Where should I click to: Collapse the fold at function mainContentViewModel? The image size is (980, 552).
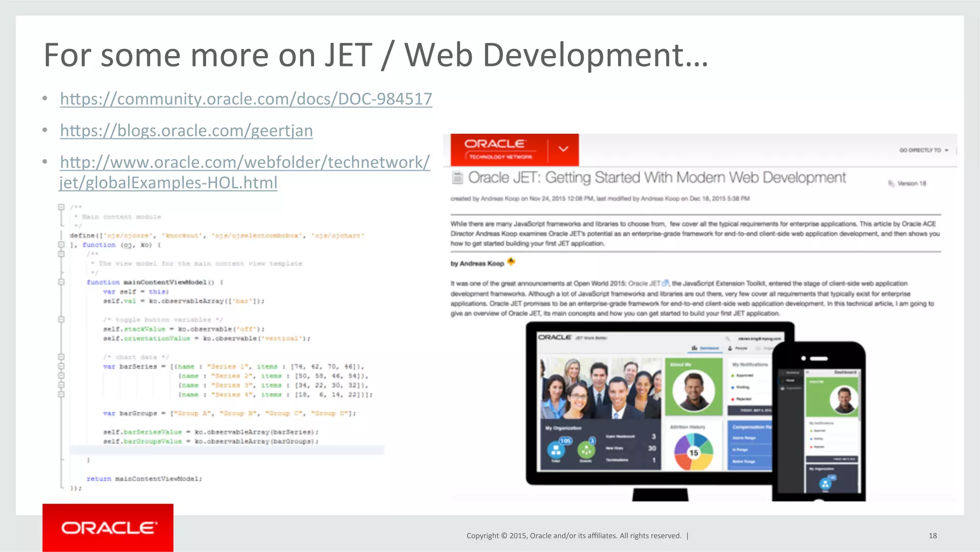pos(61,282)
